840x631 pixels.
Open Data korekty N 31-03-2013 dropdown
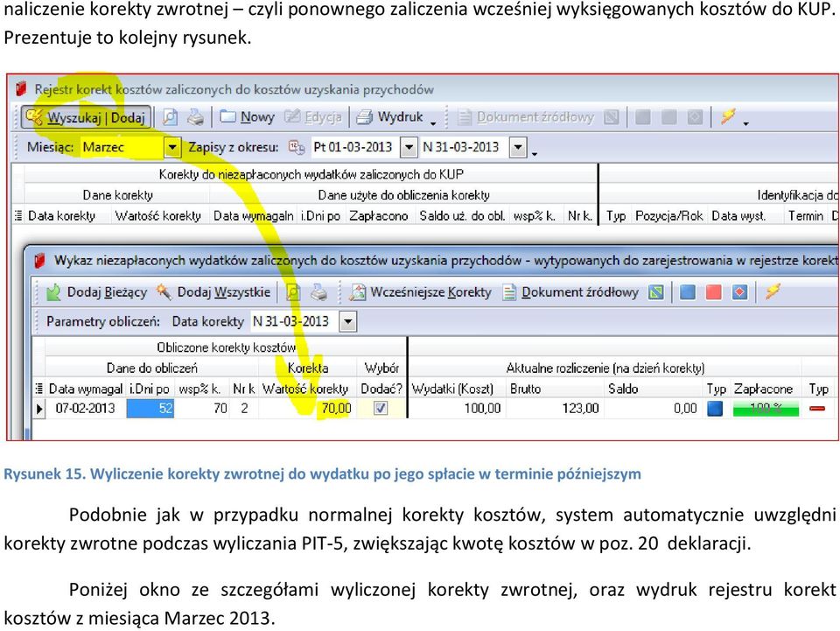(348, 322)
